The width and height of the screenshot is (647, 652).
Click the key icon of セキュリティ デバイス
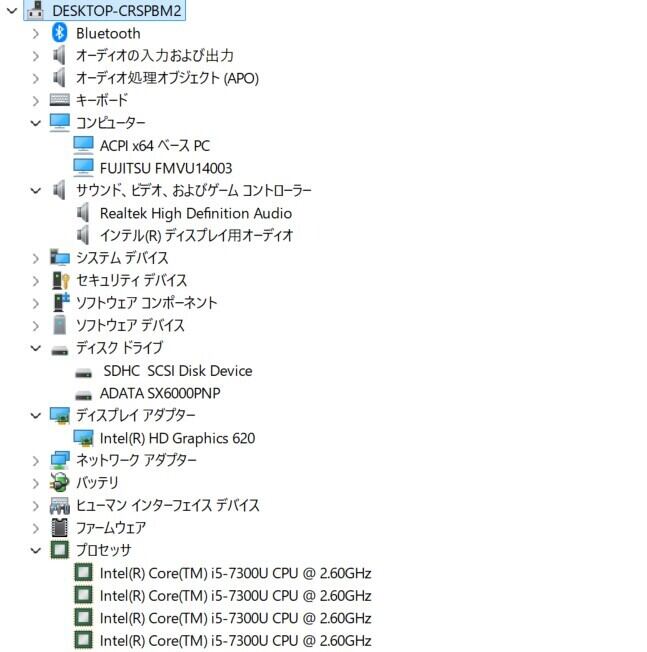point(61,280)
